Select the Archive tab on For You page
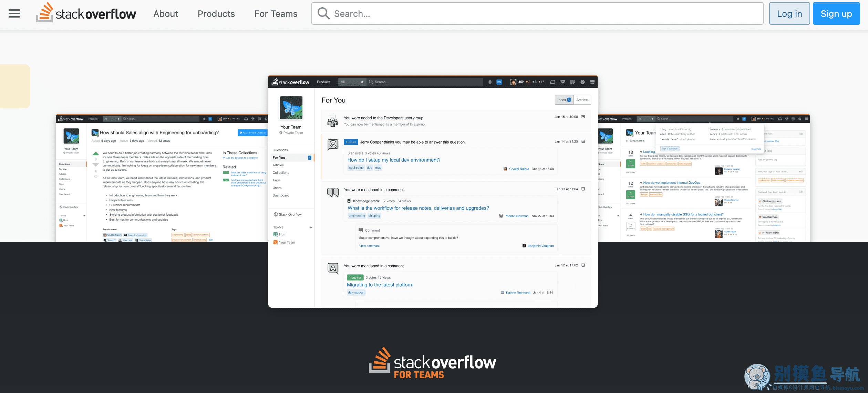This screenshot has width=868, height=393. pyautogui.click(x=582, y=100)
